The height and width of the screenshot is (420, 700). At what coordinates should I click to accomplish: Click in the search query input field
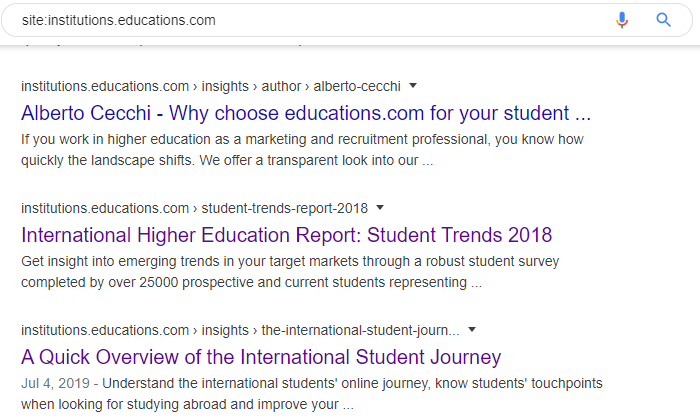(x=300, y=20)
